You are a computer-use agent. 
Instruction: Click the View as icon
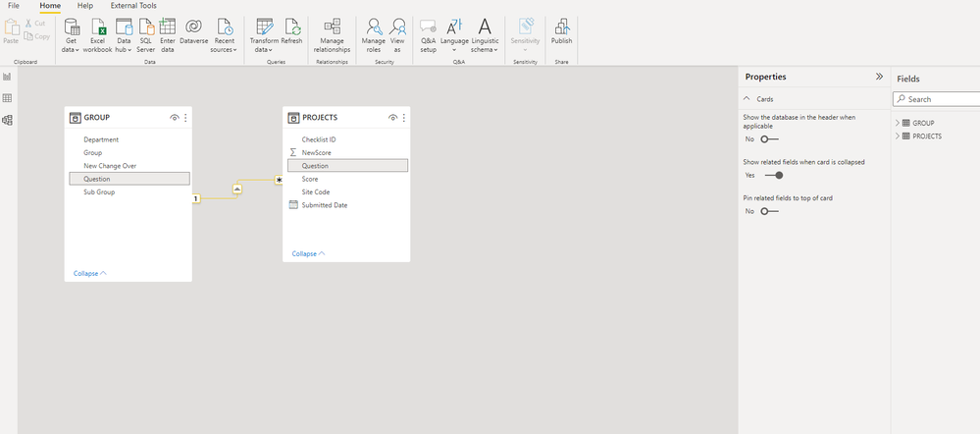[397, 27]
